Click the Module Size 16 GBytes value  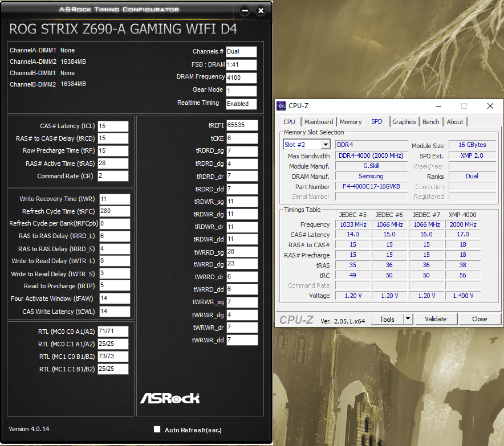click(472, 145)
